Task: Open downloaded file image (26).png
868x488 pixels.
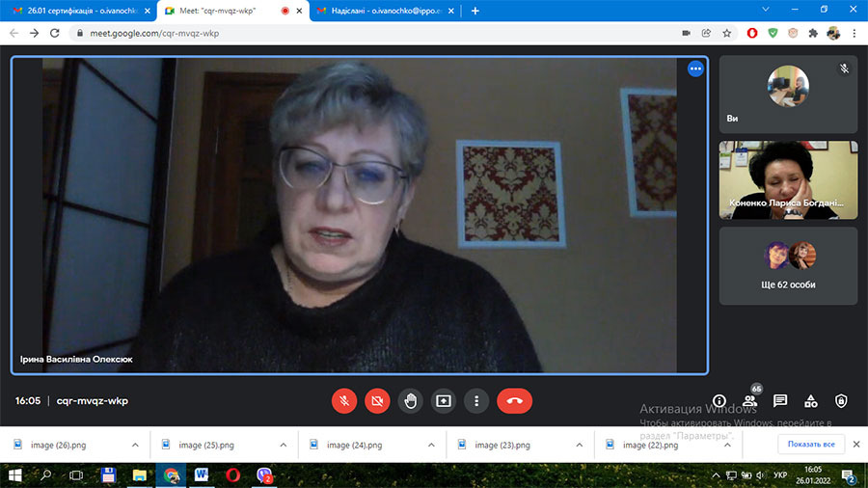Action: [58, 445]
